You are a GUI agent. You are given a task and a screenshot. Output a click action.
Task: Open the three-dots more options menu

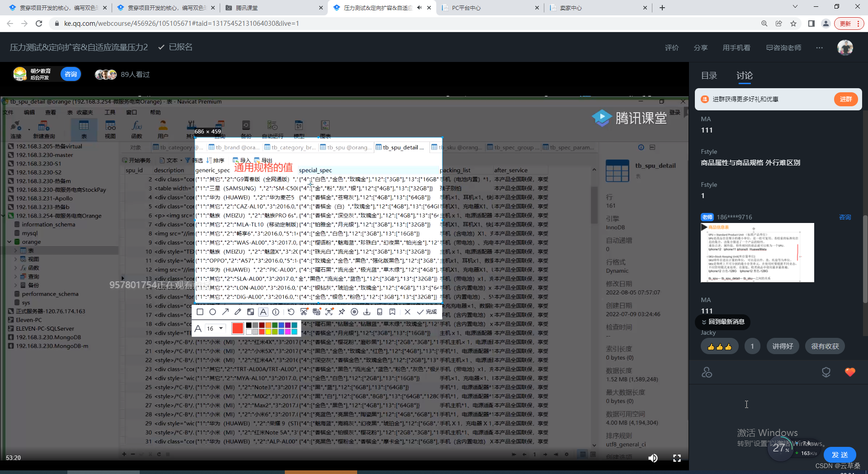(819, 47)
